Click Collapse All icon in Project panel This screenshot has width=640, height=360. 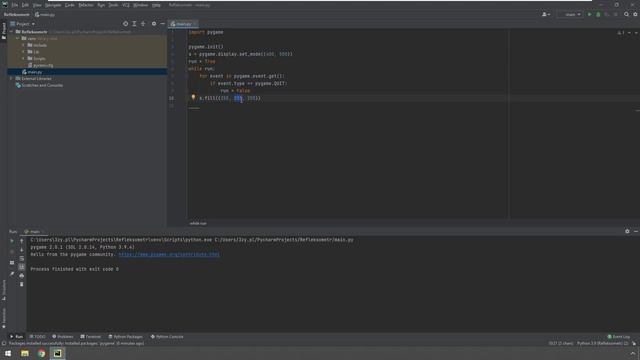click(x=143, y=24)
